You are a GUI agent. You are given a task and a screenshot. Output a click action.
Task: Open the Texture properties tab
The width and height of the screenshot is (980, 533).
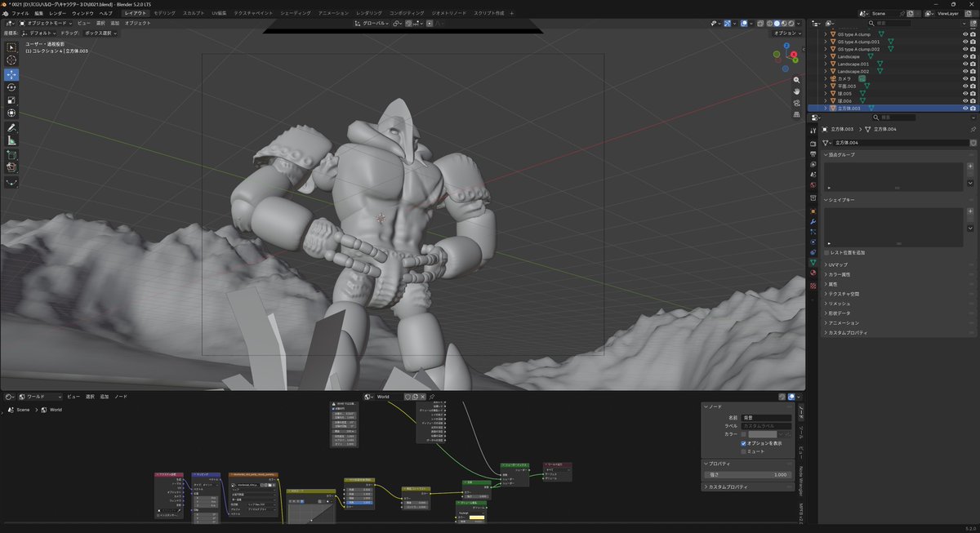(x=813, y=286)
